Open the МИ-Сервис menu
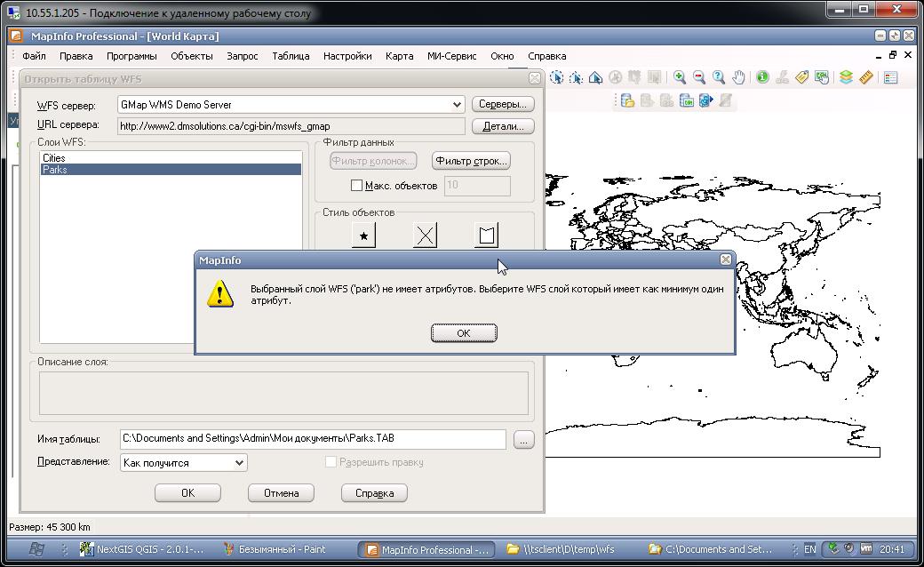The height and width of the screenshot is (567, 924). 452,56
